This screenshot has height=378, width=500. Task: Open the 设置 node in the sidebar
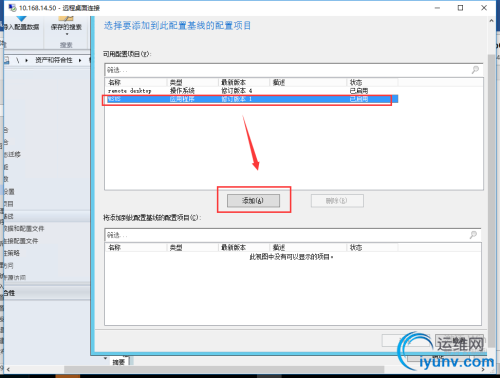(x=9, y=192)
